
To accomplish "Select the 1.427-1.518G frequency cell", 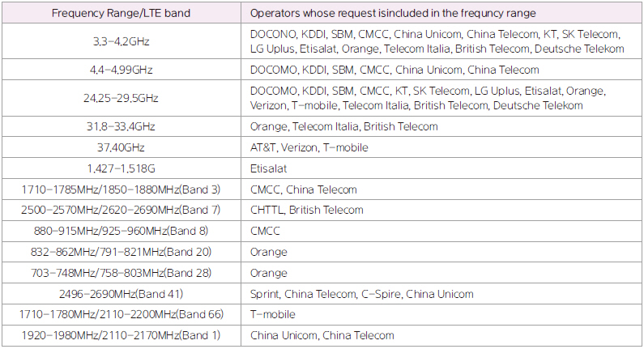I will pos(122,168).
